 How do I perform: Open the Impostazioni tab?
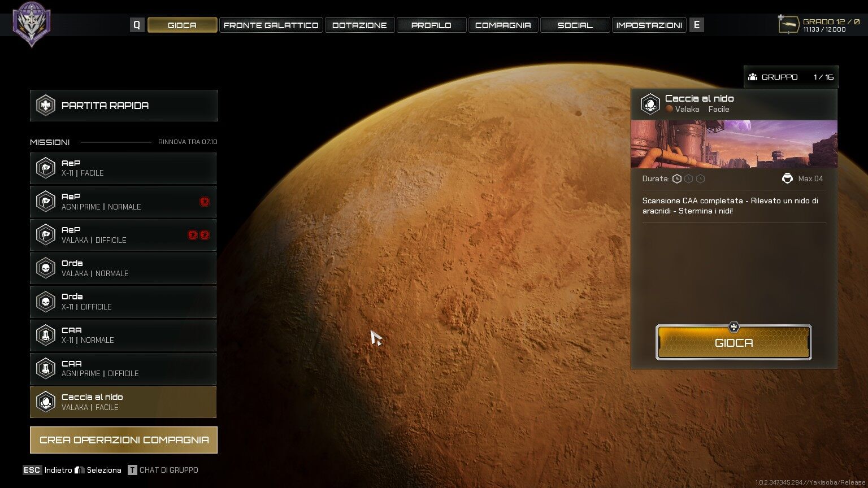tap(649, 25)
